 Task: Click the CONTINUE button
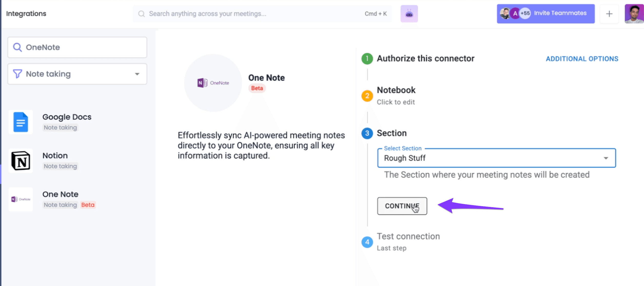402,206
